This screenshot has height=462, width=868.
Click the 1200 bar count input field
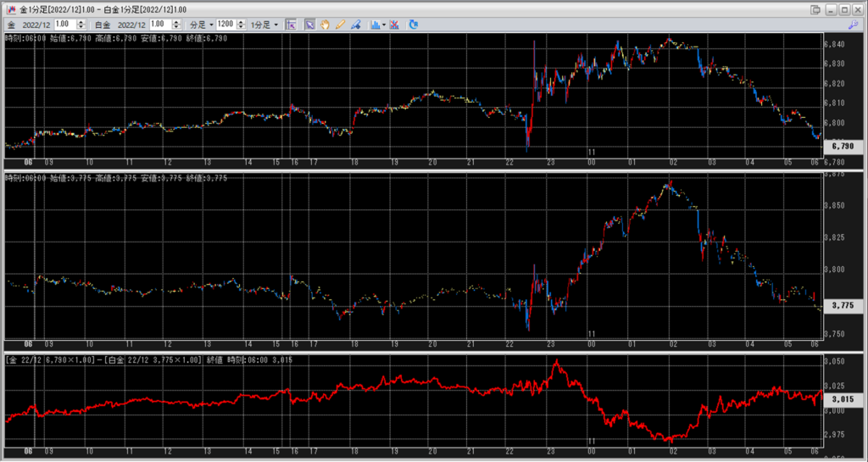[225, 25]
